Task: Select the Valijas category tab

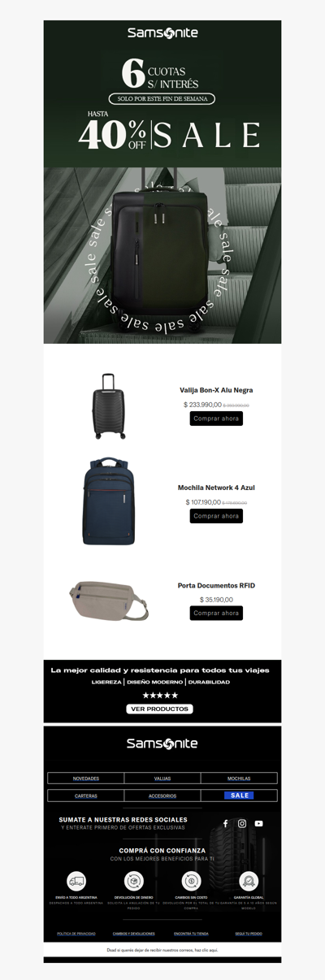Action: tap(162, 778)
